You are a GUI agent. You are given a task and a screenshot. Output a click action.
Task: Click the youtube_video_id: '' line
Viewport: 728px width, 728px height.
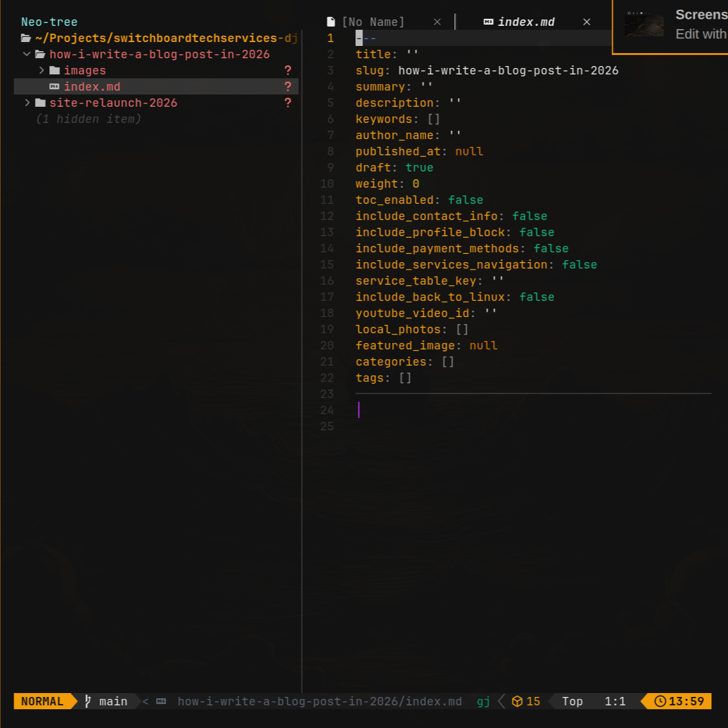tap(426, 313)
